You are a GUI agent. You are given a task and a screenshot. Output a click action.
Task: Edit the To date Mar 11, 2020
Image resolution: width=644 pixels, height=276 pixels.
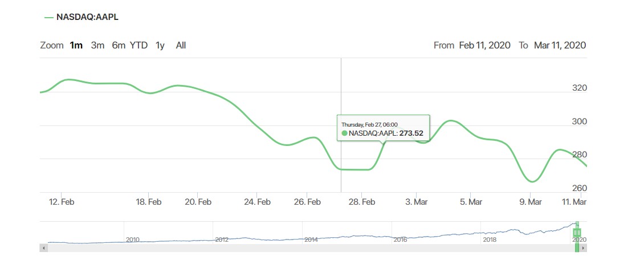[560, 46]
